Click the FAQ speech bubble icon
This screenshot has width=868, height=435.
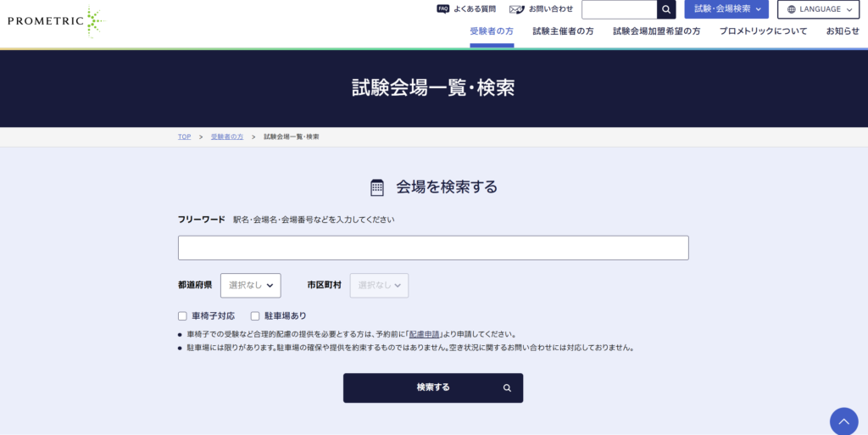pos(442,8)
